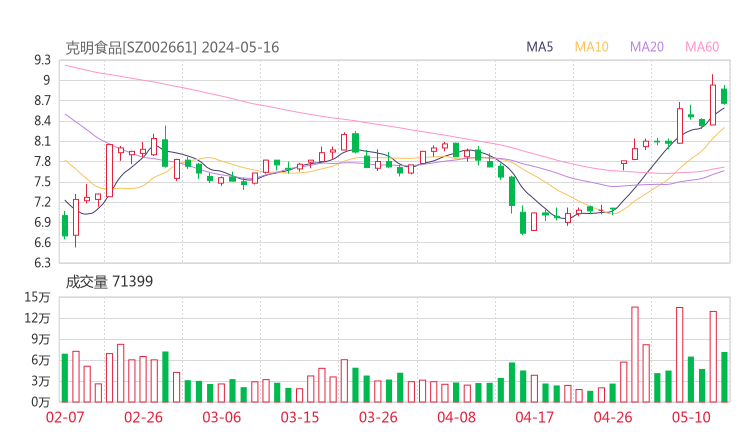Click the last green volume bar on the right
This screenshot has height=440, width=740.
click(724, 377)
